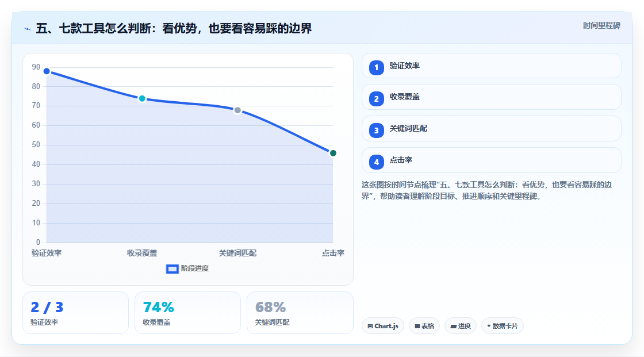The height and width of the screenshot is (357, 644).
Task: Click the 74% 收录覆盖 stat card
Action: [x=187, y=313]
